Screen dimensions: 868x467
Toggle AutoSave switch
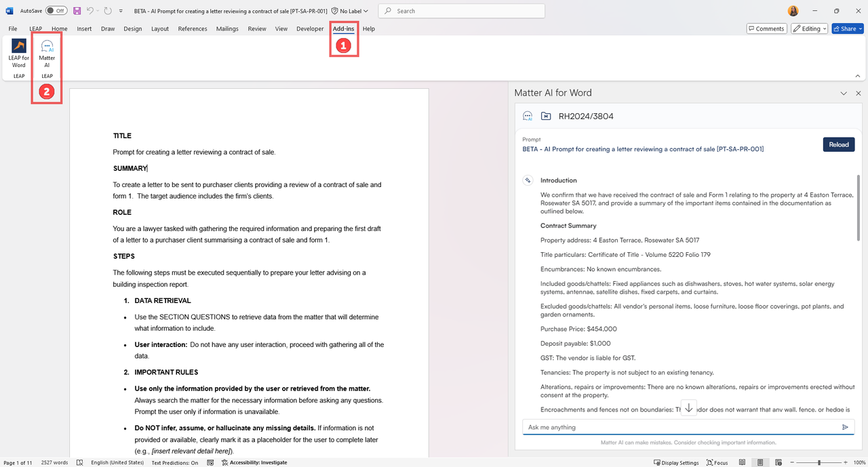point(56,11)
